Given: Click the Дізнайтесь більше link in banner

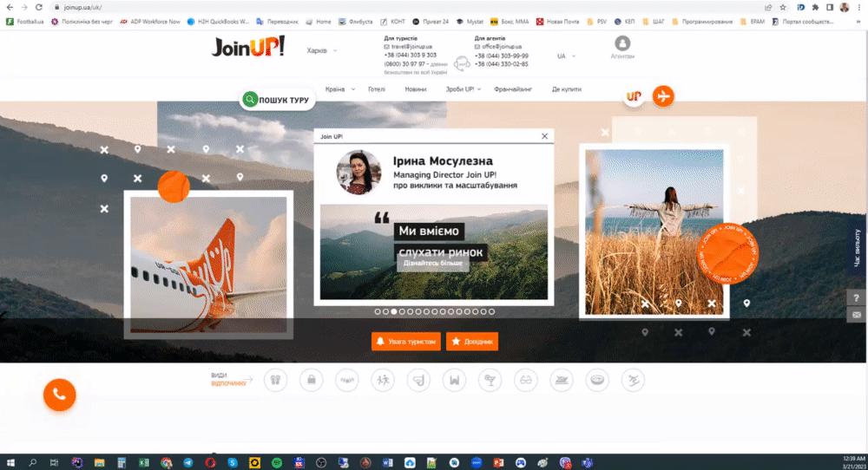Looking at the screenshot, I should click(x=432, y=264).
